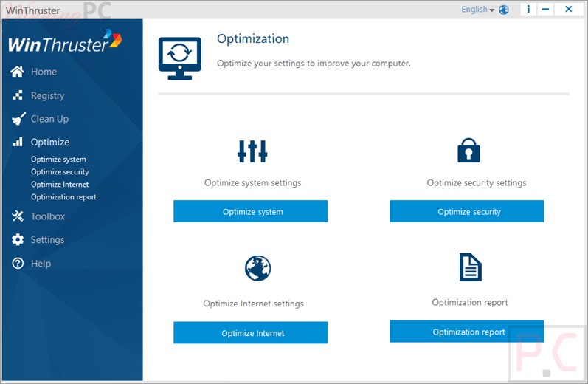Viewport: 588px width, 384px height.
Task: Click the blue Optimize Internet button
Action: pyautogui.click(x=251, y=332)
